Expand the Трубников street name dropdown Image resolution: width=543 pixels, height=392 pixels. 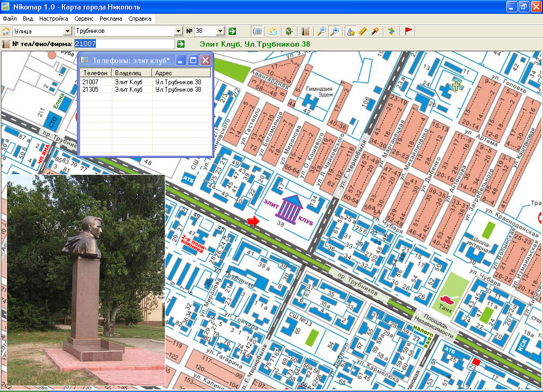(178, 31)
